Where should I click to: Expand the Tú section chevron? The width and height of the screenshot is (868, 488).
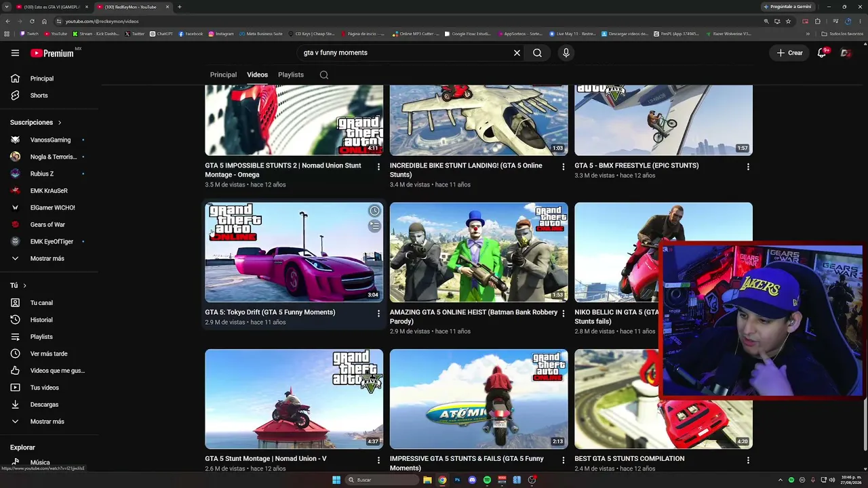24,286
